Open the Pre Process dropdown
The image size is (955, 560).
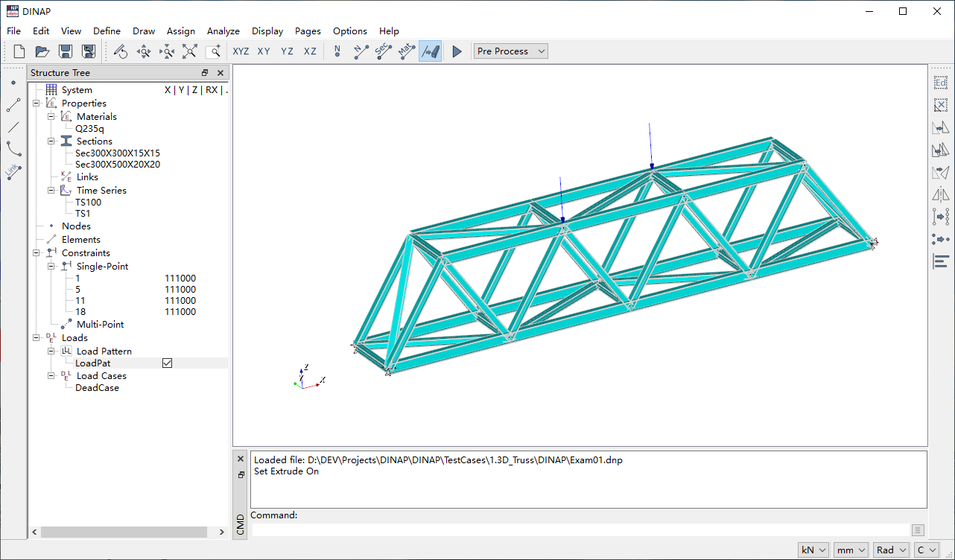(x=510, y=51)
